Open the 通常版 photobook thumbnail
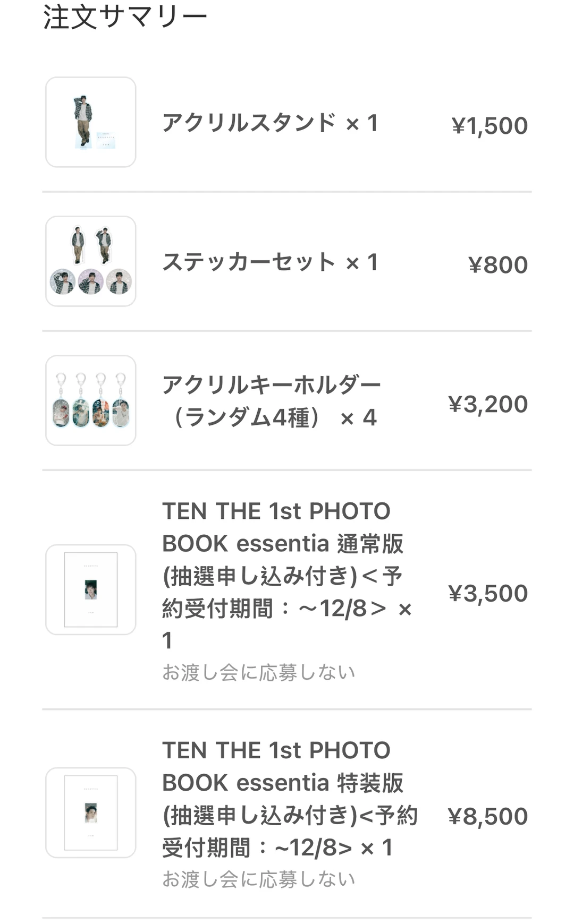 pos(91,589)
